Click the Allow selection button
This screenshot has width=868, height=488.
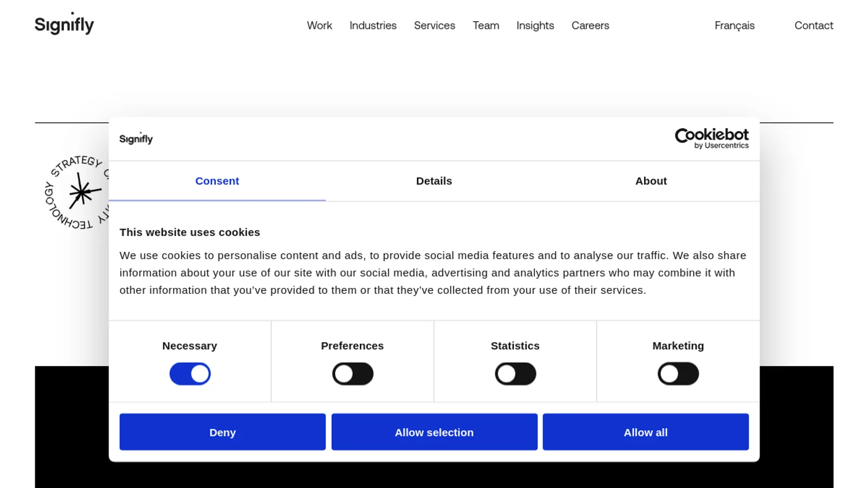pos(435,432)
